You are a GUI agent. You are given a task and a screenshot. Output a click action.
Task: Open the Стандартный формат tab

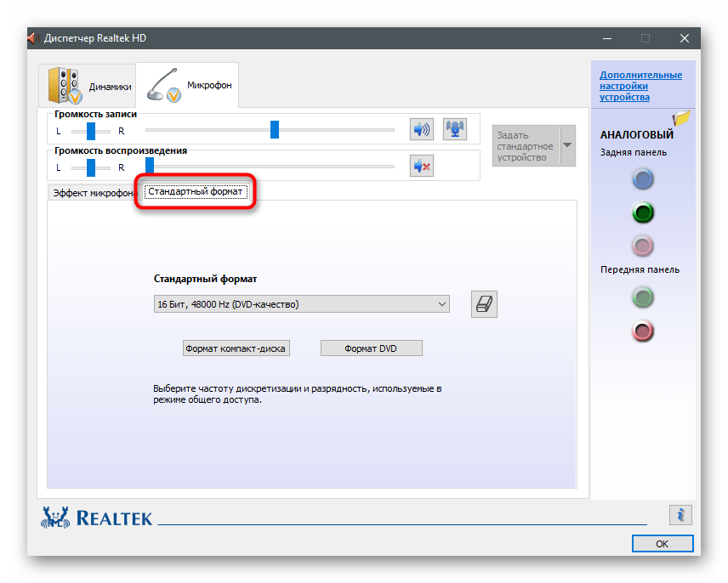pyautogui.click(x=196, y=191)
